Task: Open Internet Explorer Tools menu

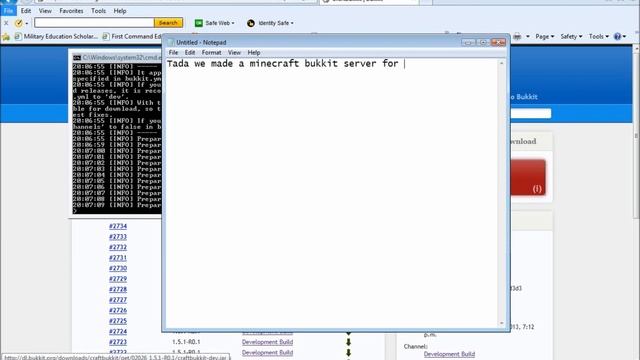Action: coord(98,11)
